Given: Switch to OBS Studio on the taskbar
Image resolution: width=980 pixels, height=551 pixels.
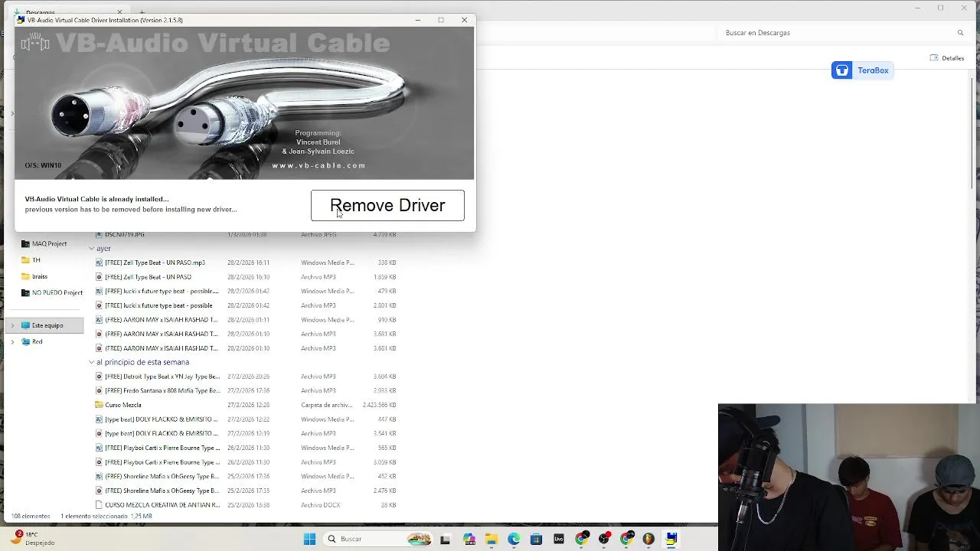Looking at the screenshot, I should click(604, 539).
